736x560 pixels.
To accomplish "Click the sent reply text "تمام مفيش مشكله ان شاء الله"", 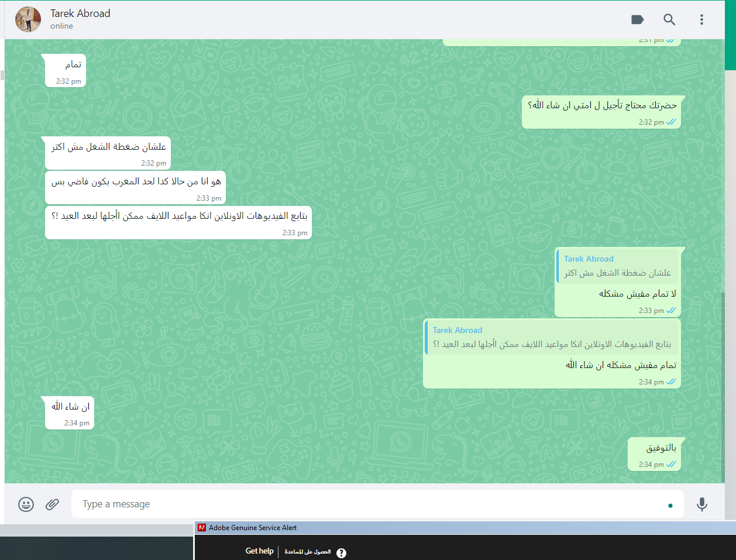I will coord(621,365).
